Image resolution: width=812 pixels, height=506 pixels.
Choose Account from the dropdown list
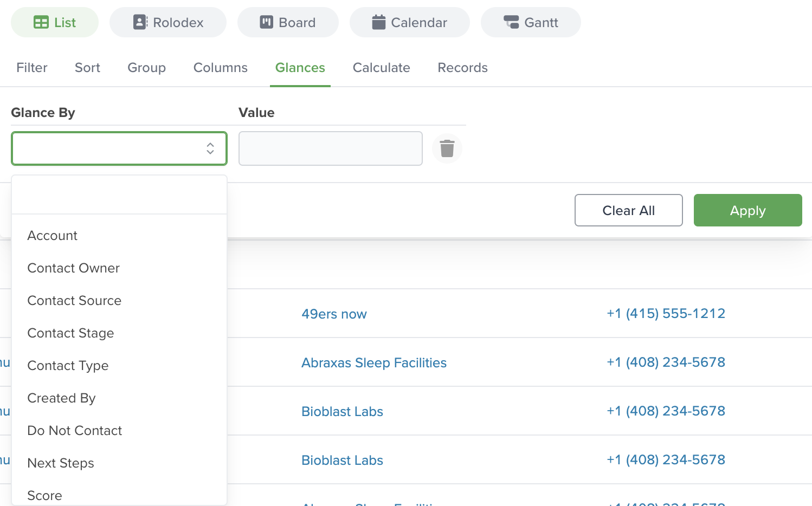[x=119, y=236]
